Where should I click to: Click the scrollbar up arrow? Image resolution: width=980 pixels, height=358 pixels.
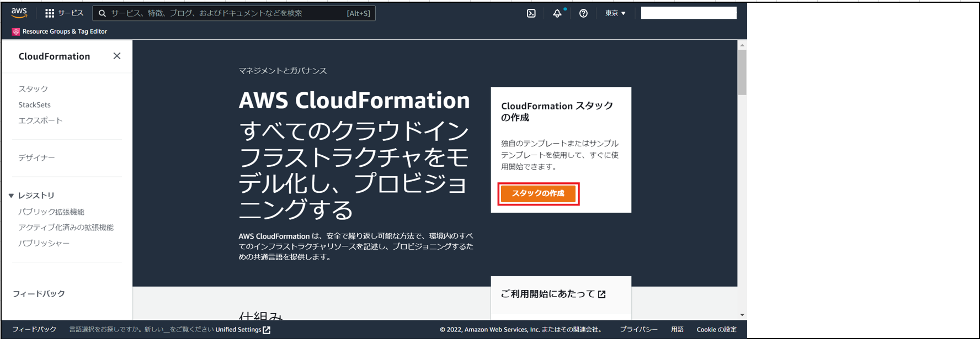742,45
